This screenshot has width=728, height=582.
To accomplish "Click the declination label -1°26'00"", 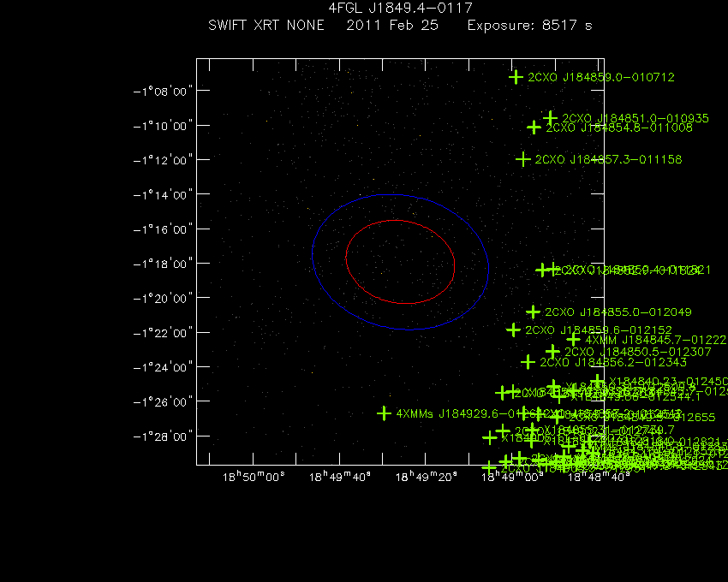I will pyautogui.click(x=163, y=401).
